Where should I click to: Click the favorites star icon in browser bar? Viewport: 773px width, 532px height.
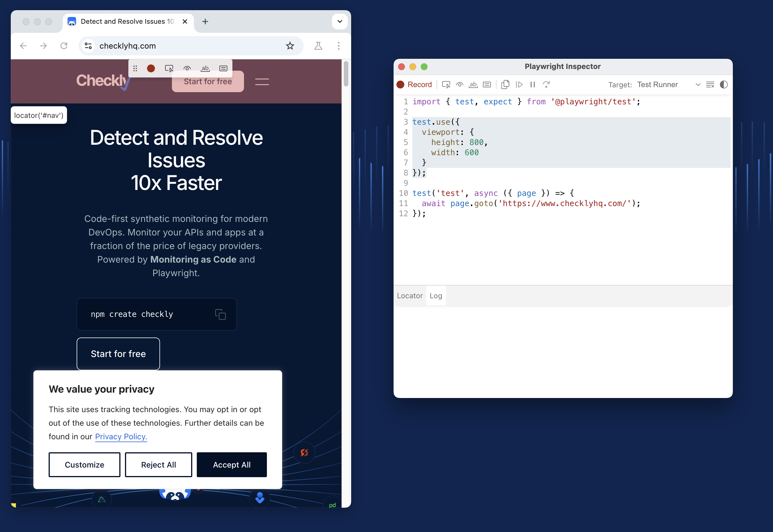click(290, 46)
